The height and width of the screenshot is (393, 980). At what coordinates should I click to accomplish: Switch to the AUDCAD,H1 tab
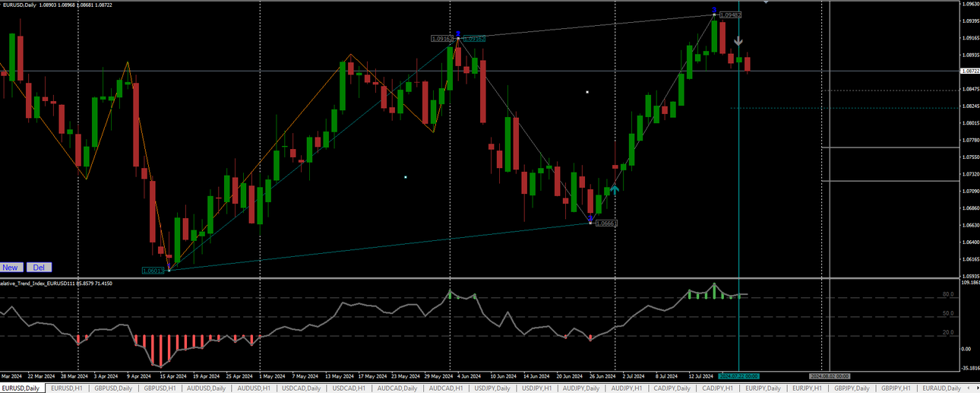[445, 388]
